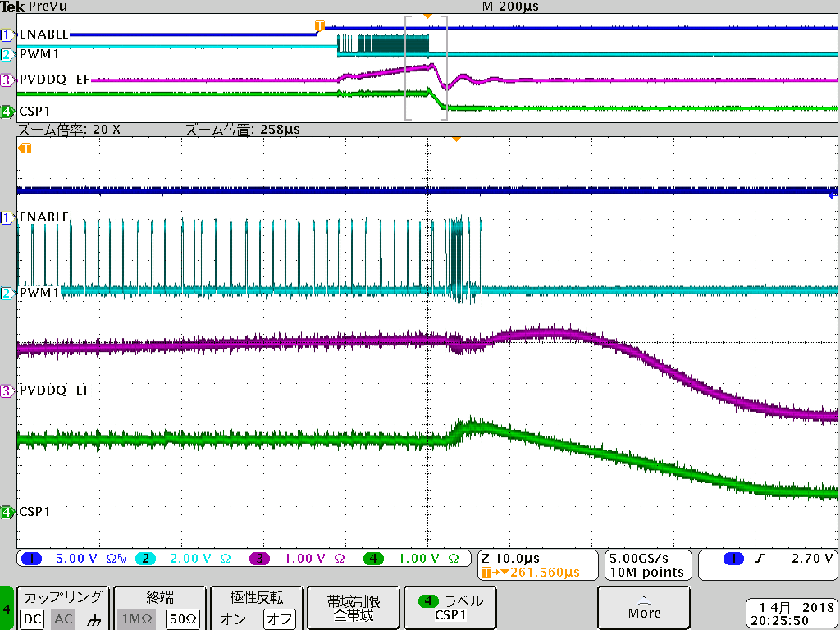The height and width of the screenshot is (630, 840).
Task: Click the 1.00 V channel 3 scale
Action: [305, 559]
